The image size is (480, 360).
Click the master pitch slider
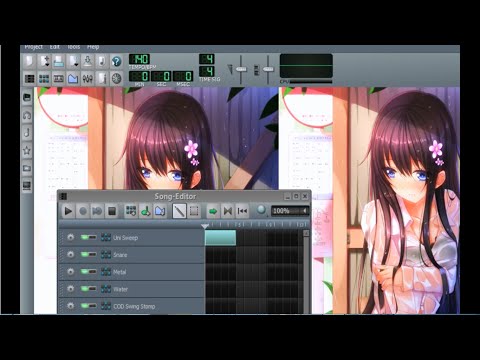pos(268,69)
